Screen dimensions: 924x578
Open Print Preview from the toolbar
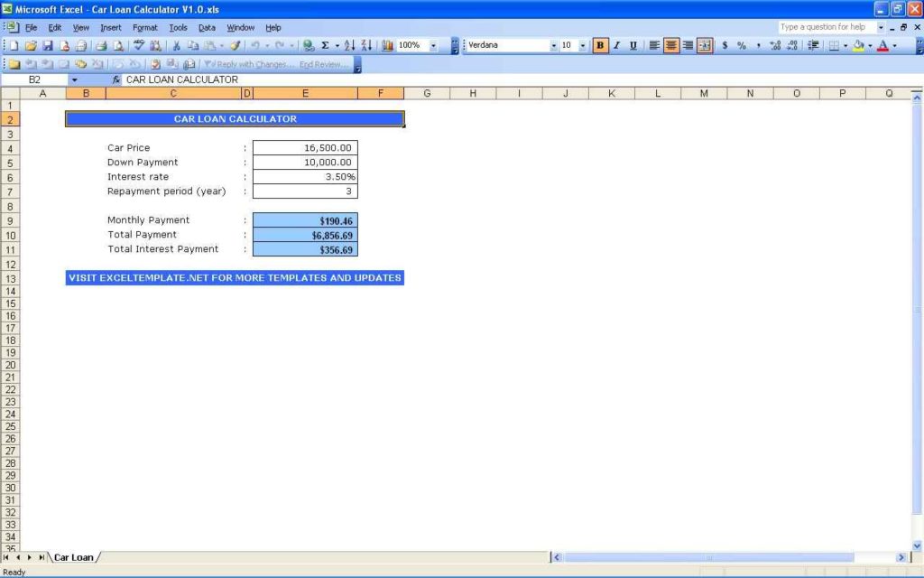pyautogui.click(x=118, y=45)
